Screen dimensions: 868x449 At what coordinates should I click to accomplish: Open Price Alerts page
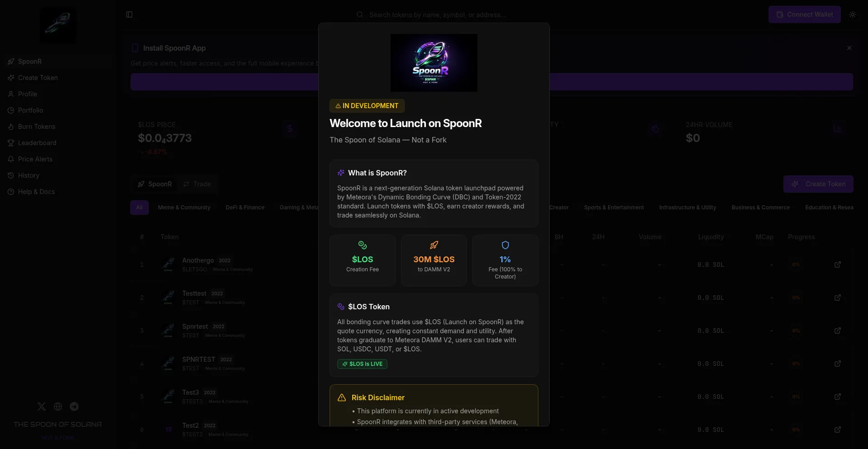pos(35,159)
